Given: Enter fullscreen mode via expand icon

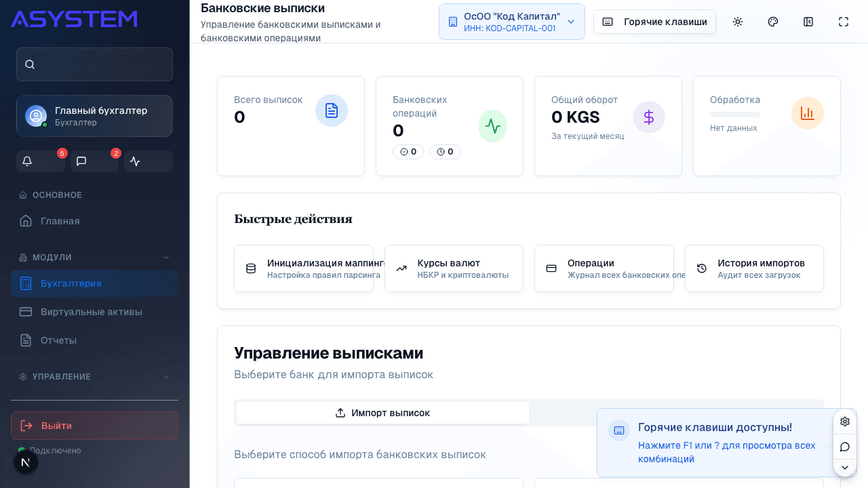Looking at the screenshot, I should pyautogui.click(x=843, y=21).
